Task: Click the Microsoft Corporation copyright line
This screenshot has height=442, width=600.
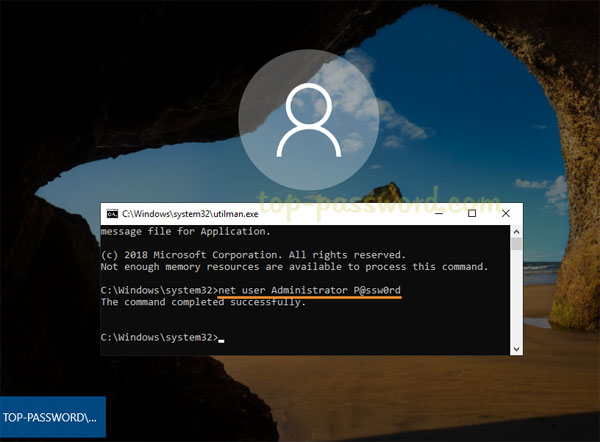Action: pos(253,255)
